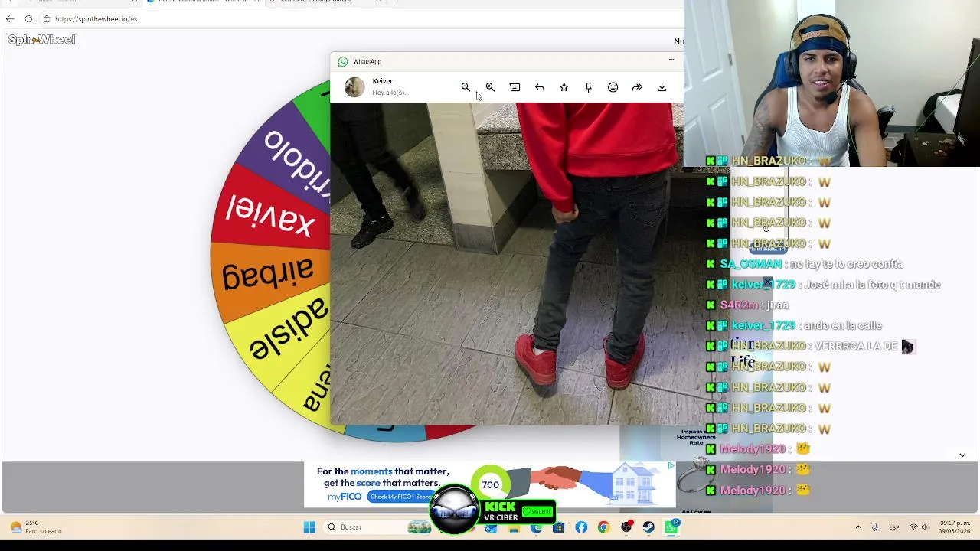Screen dimensions: 980x551
Task: Show hidden system tray icons
Action: pyautogui.click(x=857, y=527)
